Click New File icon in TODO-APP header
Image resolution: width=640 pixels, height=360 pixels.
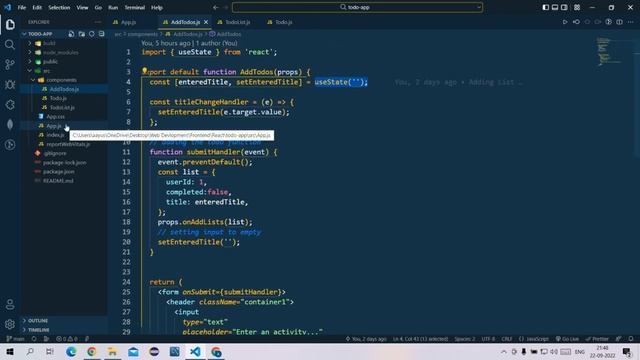tap(71, 34)
